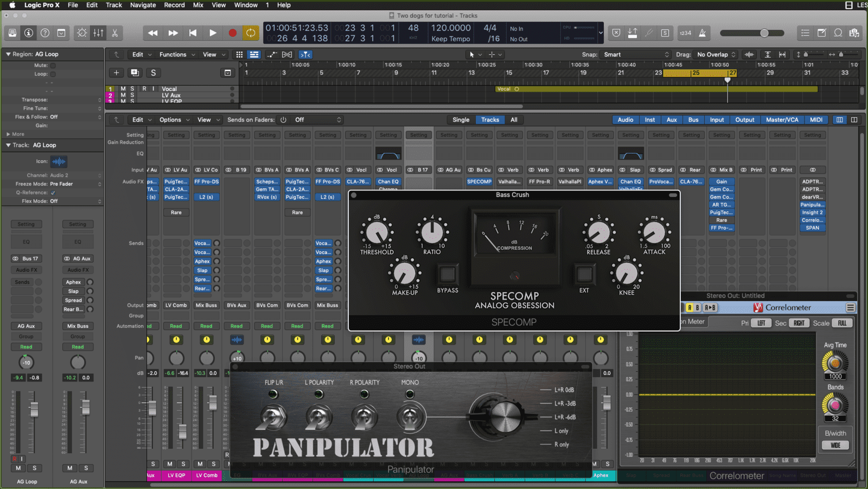Toggle the yellow Cycle mode button

click(x=251, y=33)
